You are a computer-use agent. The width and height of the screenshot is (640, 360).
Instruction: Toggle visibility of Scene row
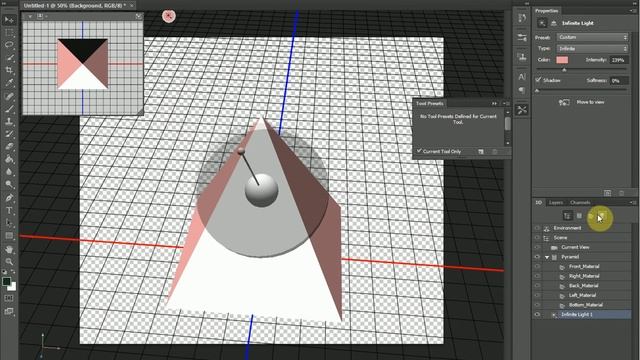click(537, 238)
